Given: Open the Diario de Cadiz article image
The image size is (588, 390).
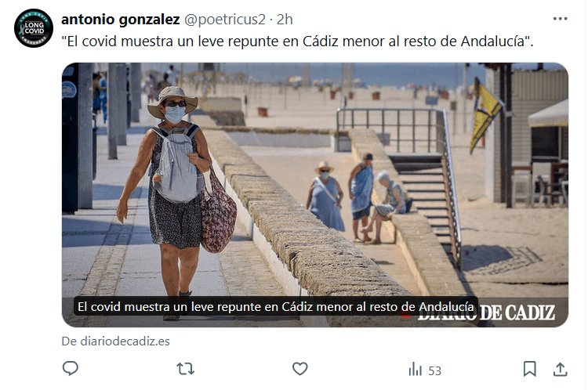Looking at the screenshot, I should (315, 195).
